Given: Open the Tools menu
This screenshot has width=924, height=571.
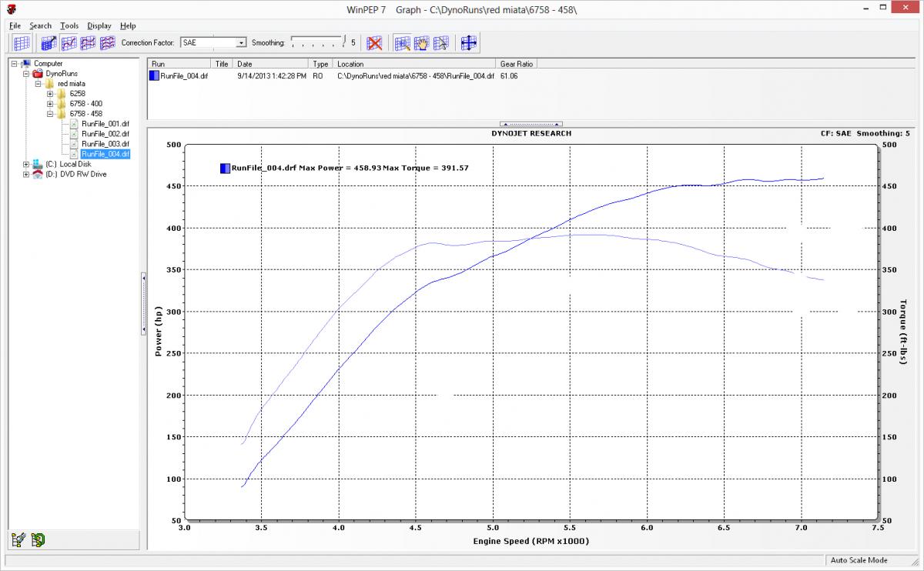Looking at the screenshot, I should pos(69,25).
